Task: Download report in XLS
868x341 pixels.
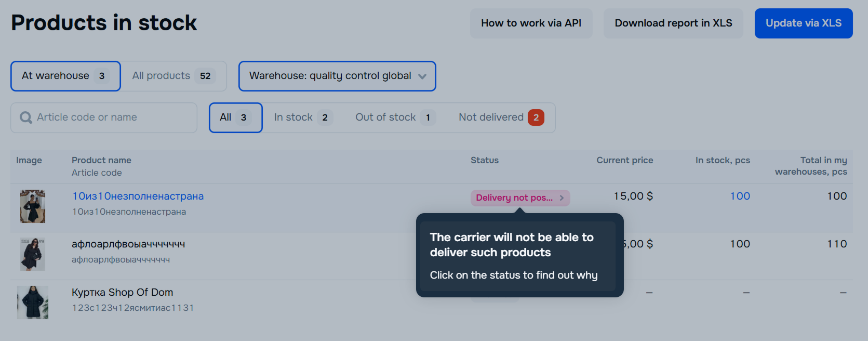Action: tap(673, 23)
